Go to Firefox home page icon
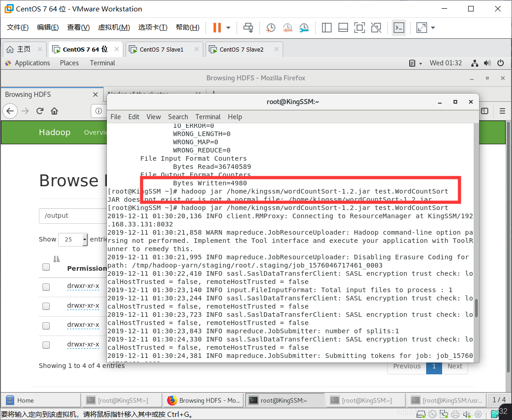The image size is (512, 420). coord(54,111)
